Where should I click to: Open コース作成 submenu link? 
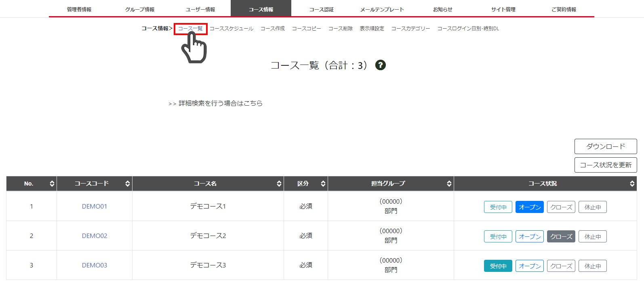[273, 29]
